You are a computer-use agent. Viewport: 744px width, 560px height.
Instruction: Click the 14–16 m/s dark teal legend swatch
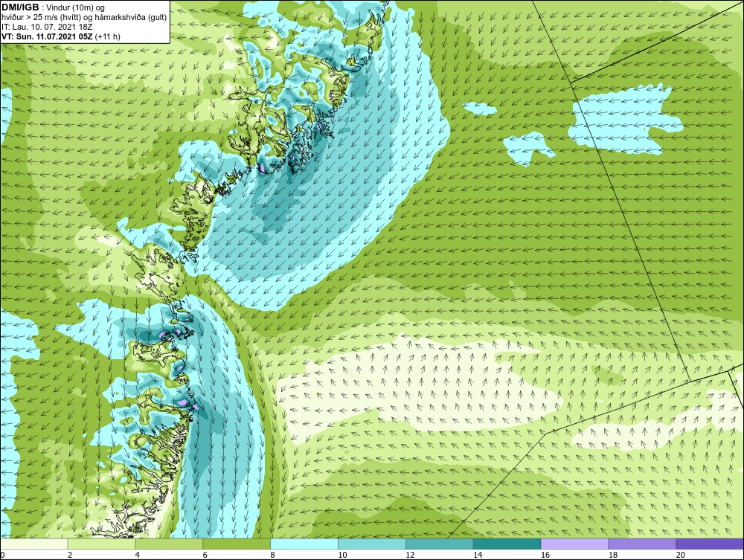(507, 544)
